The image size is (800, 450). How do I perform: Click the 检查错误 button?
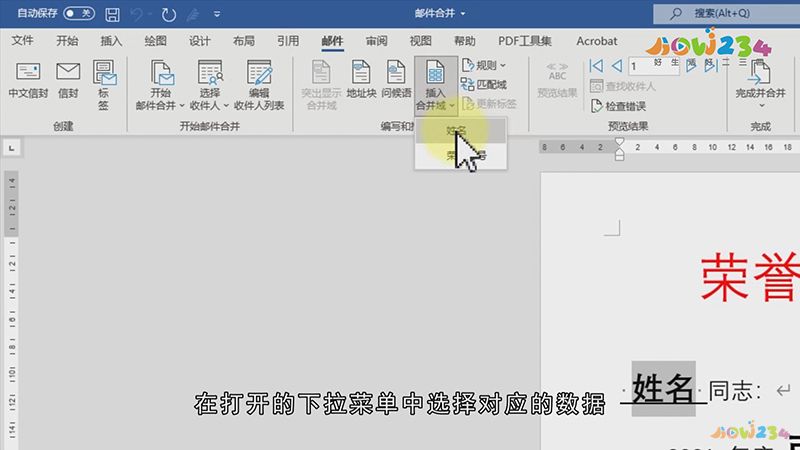click(618, 106)
